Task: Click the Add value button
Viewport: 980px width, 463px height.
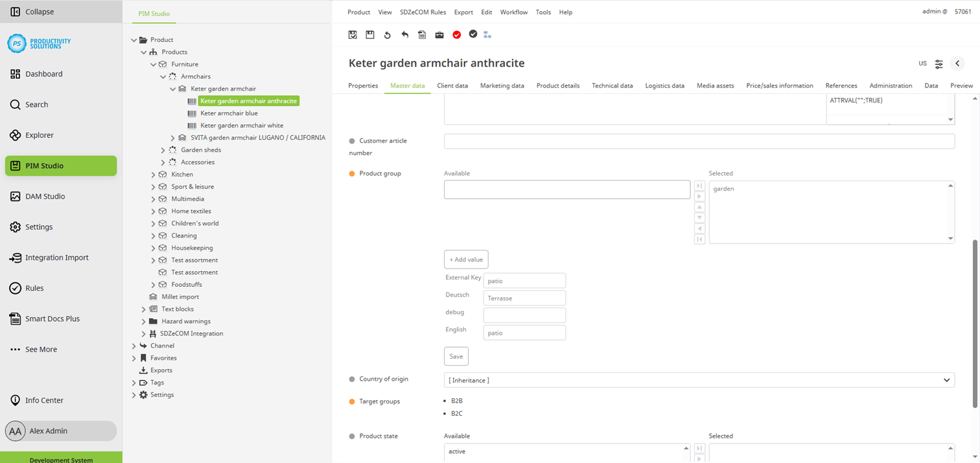Action: coord(465,259)
